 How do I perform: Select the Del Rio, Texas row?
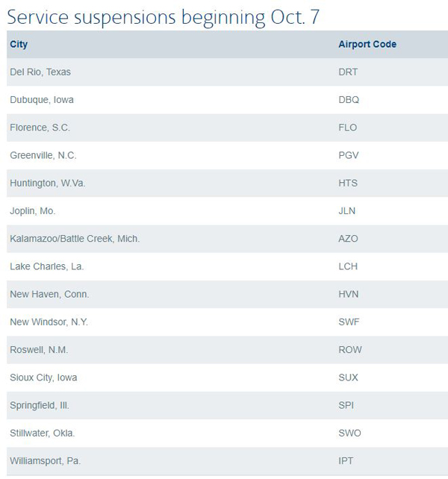point(227,72)
